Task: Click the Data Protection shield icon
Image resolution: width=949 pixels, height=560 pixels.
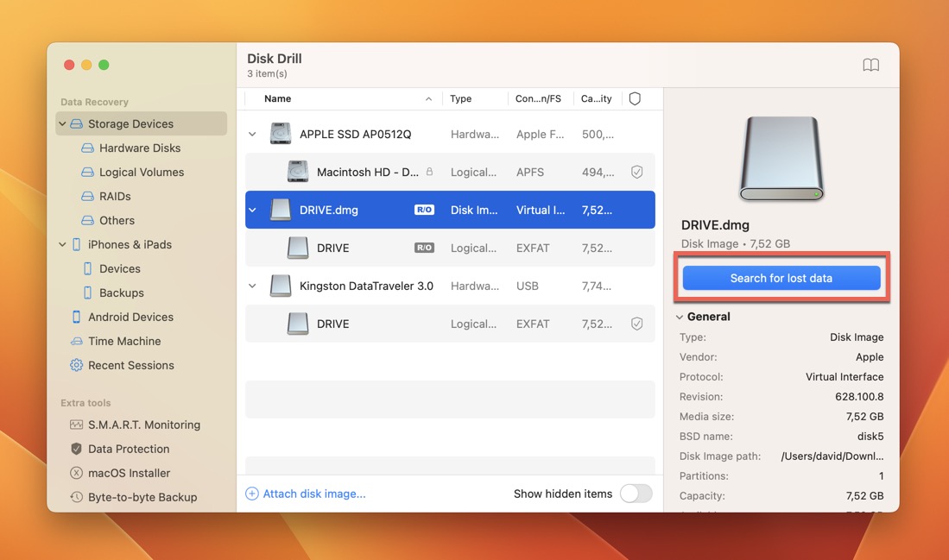Action: pyautogui.click(x=76, y=449)
